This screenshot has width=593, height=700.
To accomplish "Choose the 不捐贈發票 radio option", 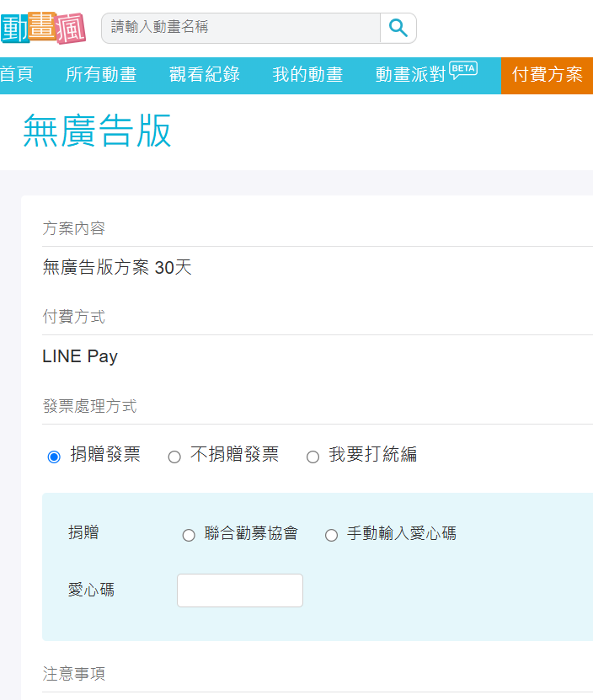I will tap(174, 457).
